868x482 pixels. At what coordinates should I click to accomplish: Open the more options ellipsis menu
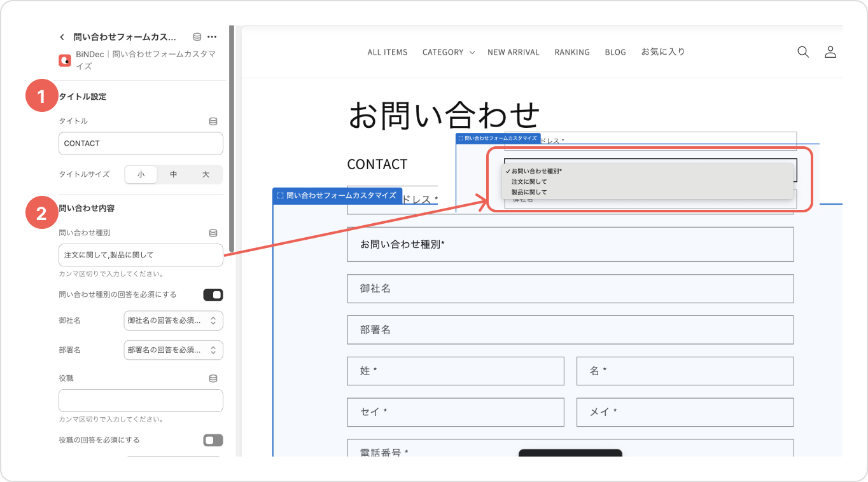(x=213, y=37)
